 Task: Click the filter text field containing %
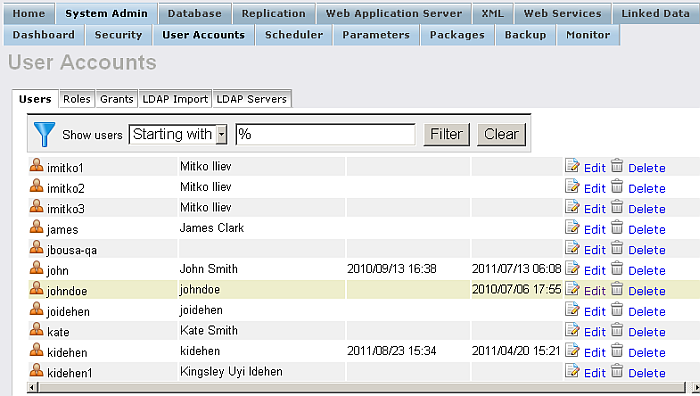click(325, 134)
